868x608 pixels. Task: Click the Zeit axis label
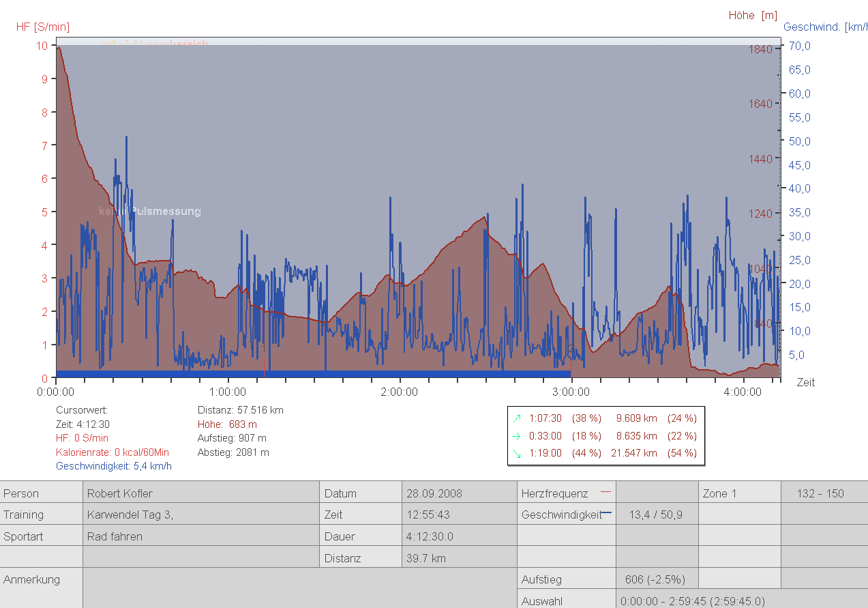(x=806, y=383)
